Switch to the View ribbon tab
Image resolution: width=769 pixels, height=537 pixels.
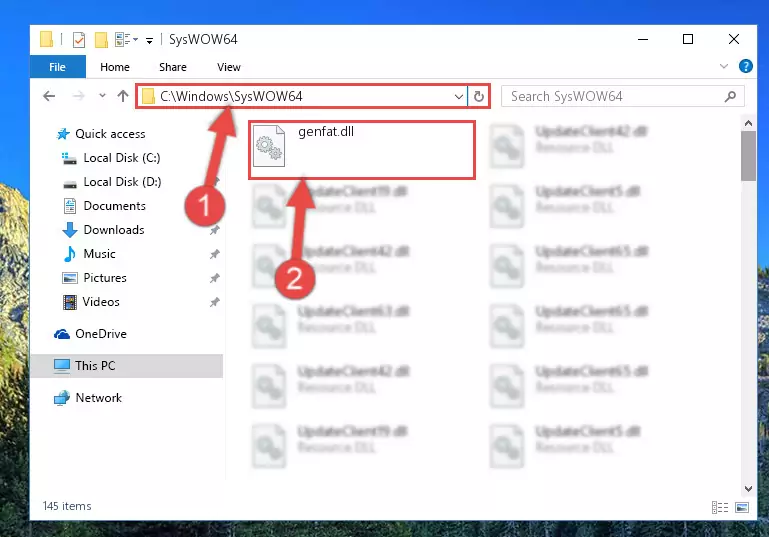pos(229,67)
